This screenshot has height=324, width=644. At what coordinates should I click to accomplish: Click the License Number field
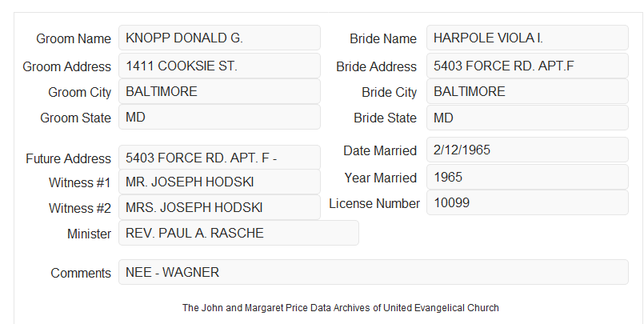(x=527, y=202)
